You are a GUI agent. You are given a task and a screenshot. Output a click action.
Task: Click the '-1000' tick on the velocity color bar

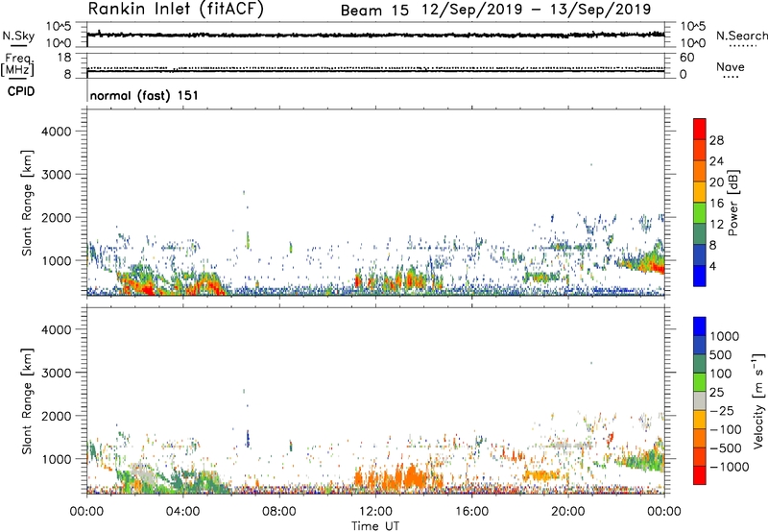click(x=729, y=467)
